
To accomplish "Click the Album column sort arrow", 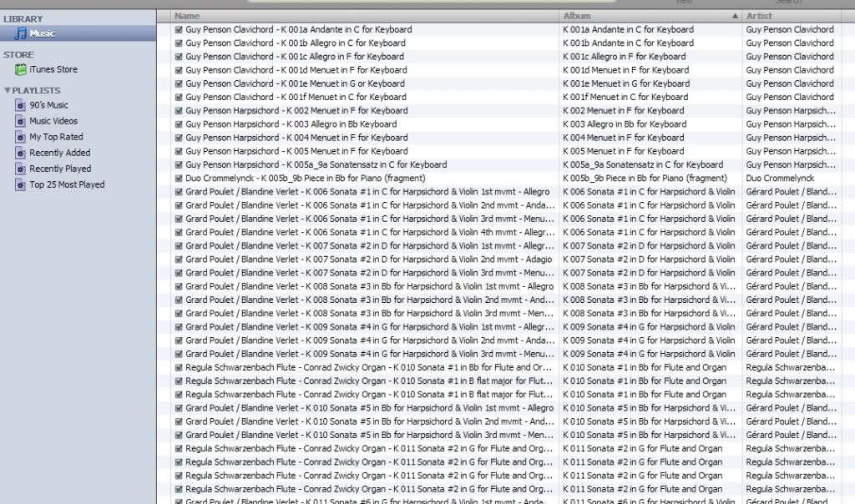I will click(x=735, y=16).
